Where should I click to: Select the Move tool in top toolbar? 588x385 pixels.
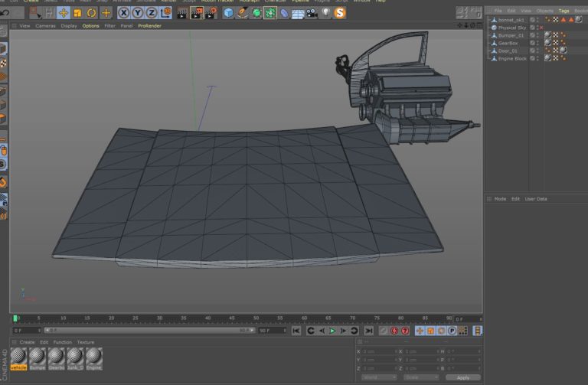pos(64,13)
